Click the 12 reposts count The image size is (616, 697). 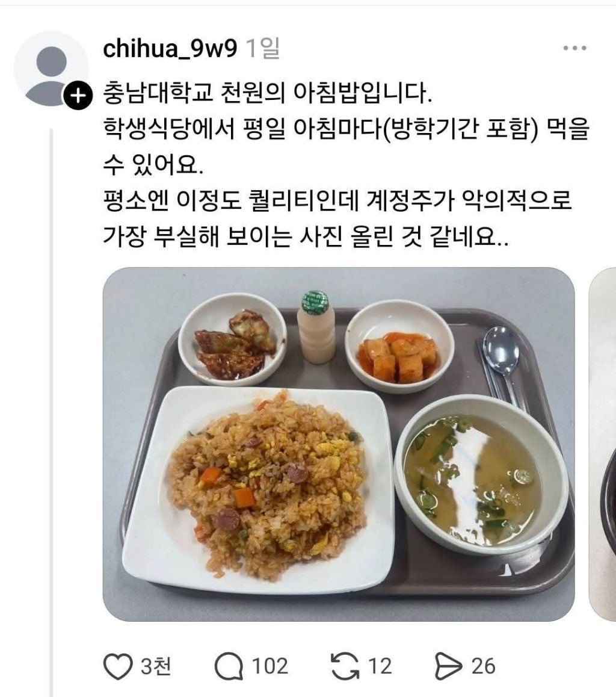tap(381, 666)
